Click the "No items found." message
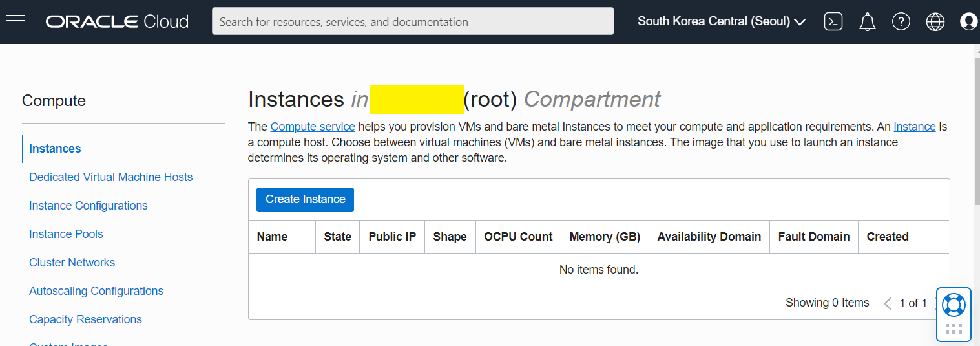The image size is (980, 346). tap(599, 270)
